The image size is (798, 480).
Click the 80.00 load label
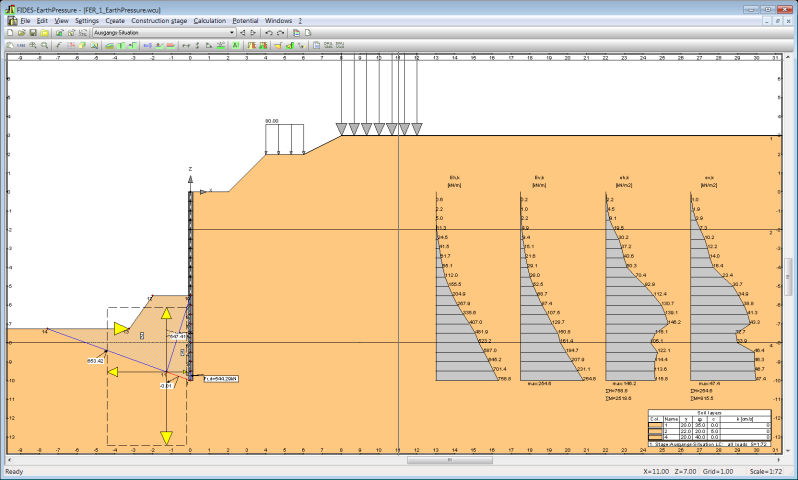click(272, 121)
